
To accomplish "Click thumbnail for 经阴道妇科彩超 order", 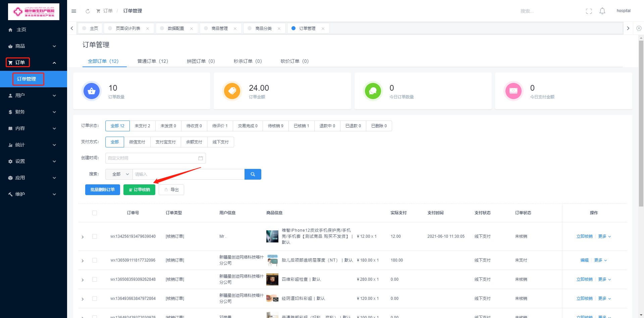I will tap(272, 299).
